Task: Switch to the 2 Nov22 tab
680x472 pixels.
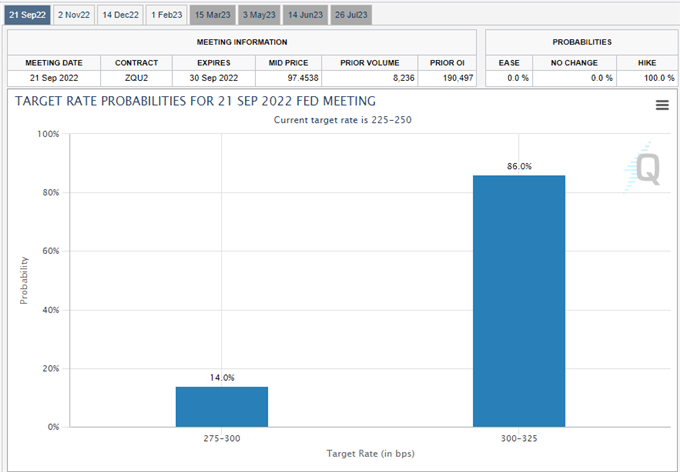Action: [74, 15]
